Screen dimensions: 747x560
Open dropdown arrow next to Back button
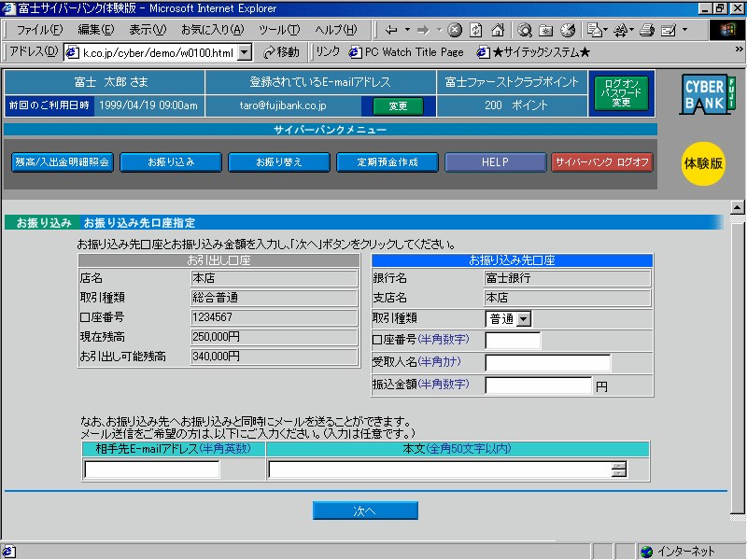coord(407,30)
